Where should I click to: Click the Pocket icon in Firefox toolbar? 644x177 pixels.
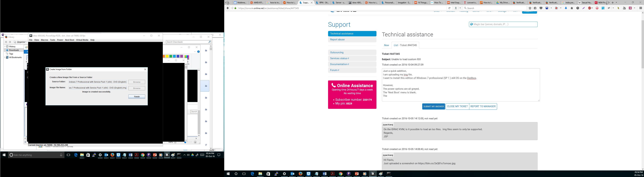[x=541, y=8]
